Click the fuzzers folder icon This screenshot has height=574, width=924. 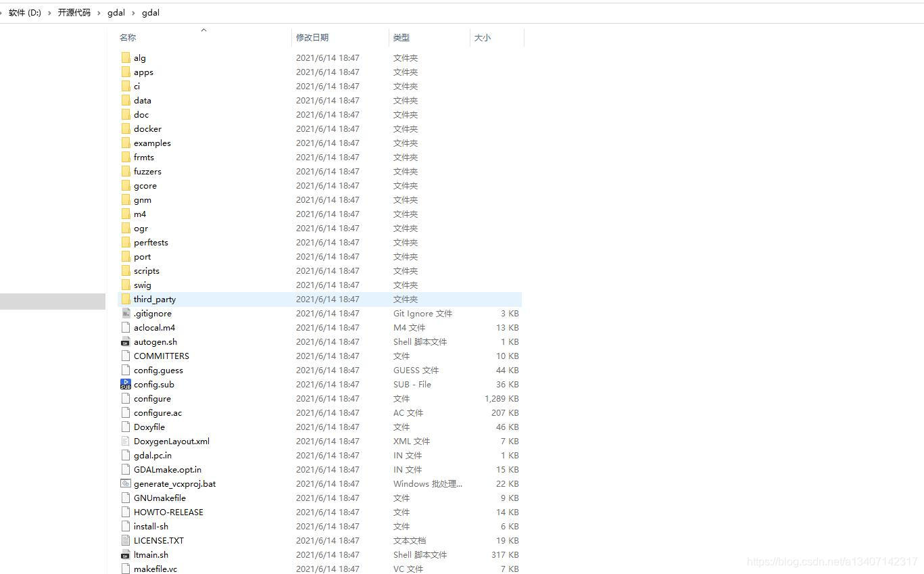(125, 172)
